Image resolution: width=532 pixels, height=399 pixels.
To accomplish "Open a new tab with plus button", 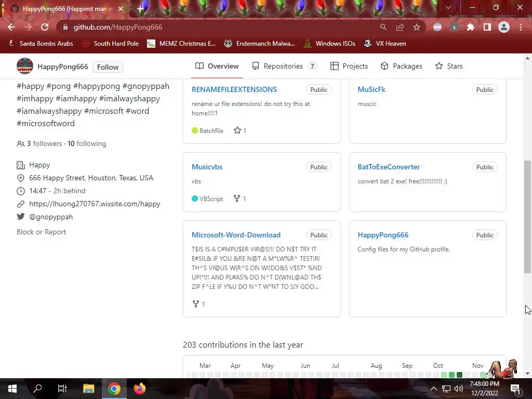I will [x=140, y=9].
